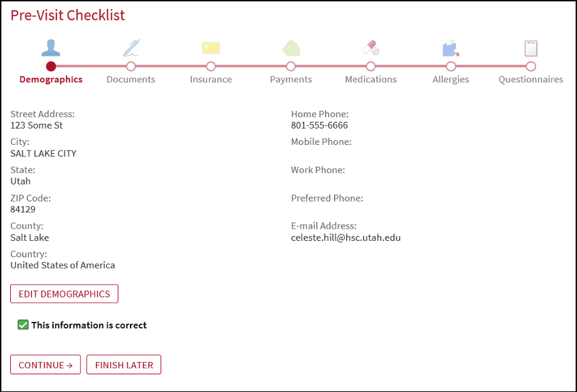Screen dimensions: 577x392
Task: Uncheck This information is correct checkbox
Action: (23, 325)
